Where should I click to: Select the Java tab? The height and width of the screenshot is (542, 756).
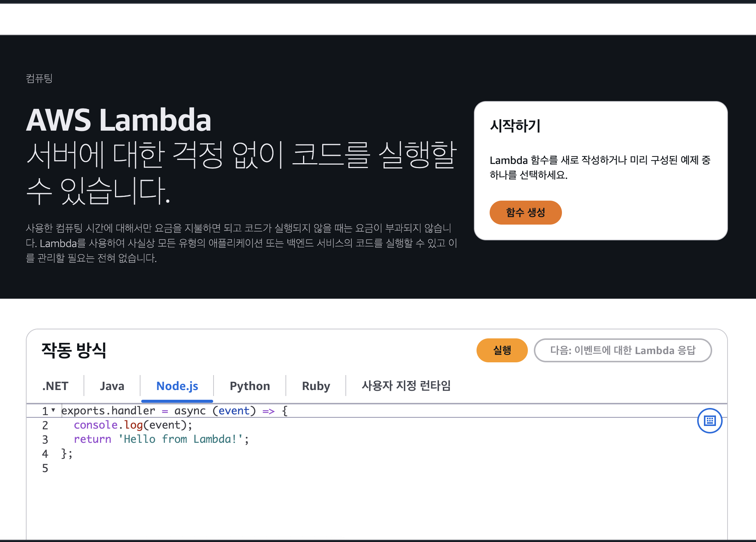click(x=112, y=386)
